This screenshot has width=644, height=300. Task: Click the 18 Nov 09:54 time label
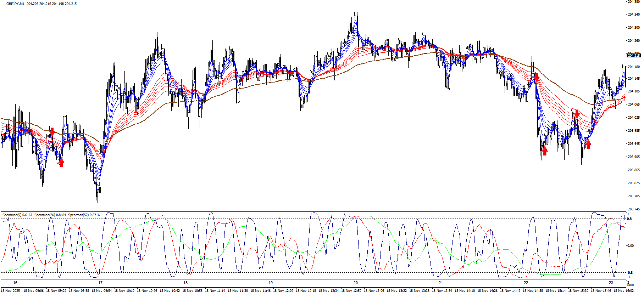(101, 291)
